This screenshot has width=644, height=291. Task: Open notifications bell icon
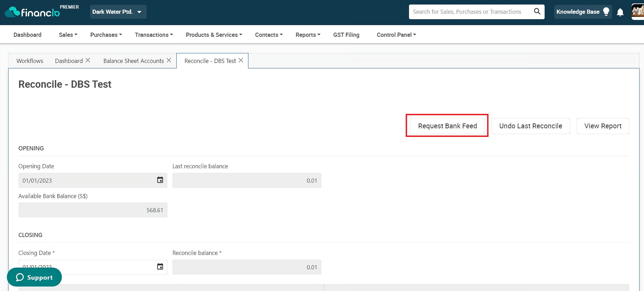(620, 12)
